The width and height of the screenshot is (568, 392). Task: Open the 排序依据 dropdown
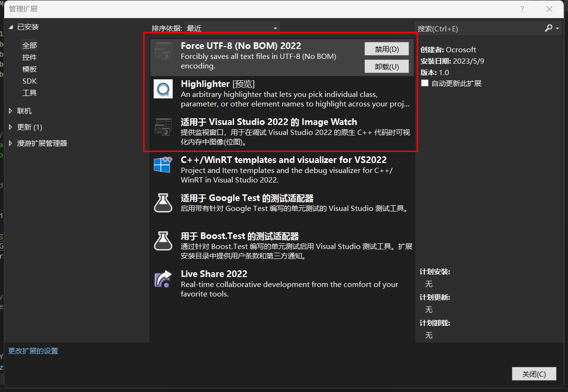point(232,28)
